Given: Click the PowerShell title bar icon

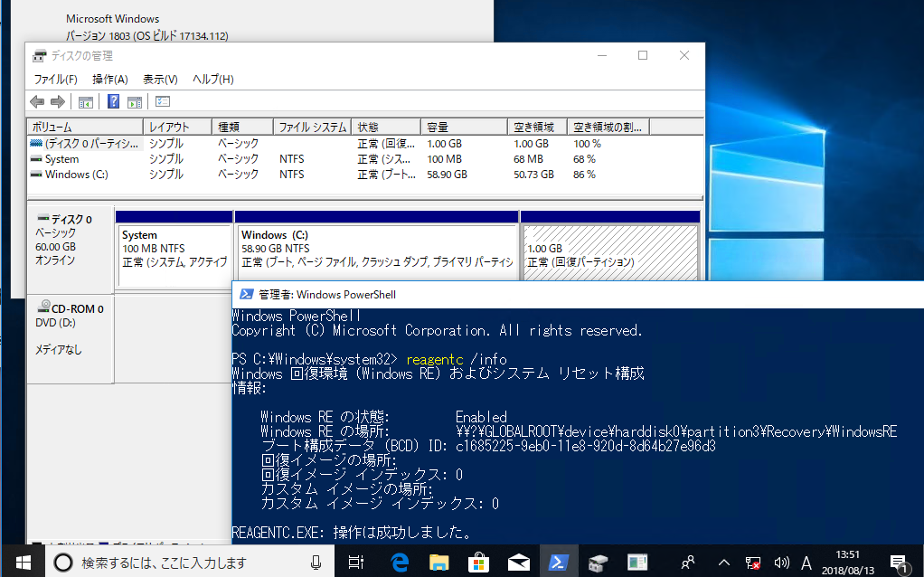Looking at the screenshot, I should coord(247,295).
